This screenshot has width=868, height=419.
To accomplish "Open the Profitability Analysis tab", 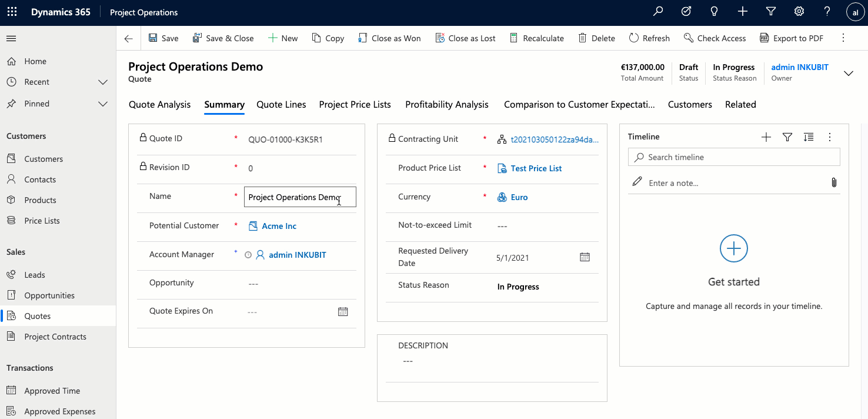I will click(x=447, y=104).
